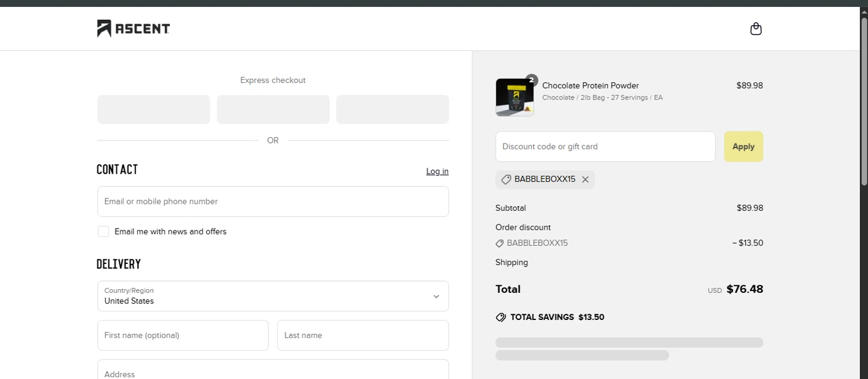Click the order discount BABBLEBOXX15 tag icon

coord(500,244)
